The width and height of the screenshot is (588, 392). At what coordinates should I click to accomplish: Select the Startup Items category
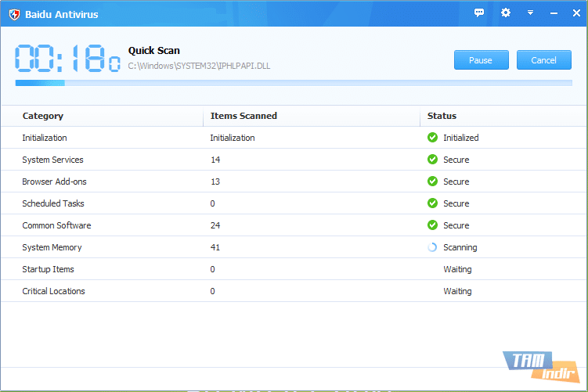coord(48,269)
